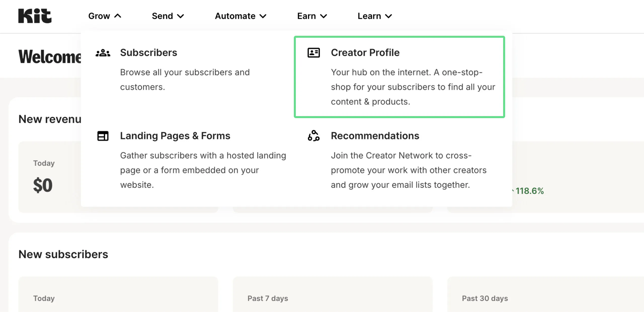Click the Landing Pages layout icon
The width and height of the screenshot is (644, 312).
point(103,136)
